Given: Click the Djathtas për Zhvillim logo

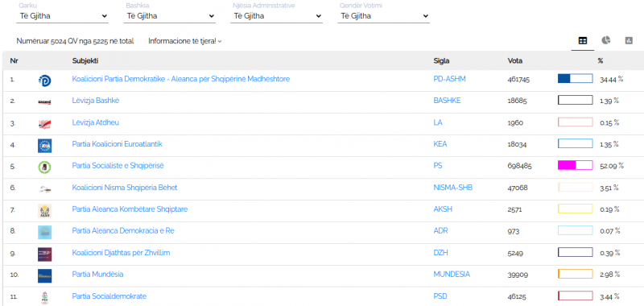Looking at the screenshot, I should tap(44, 254).
